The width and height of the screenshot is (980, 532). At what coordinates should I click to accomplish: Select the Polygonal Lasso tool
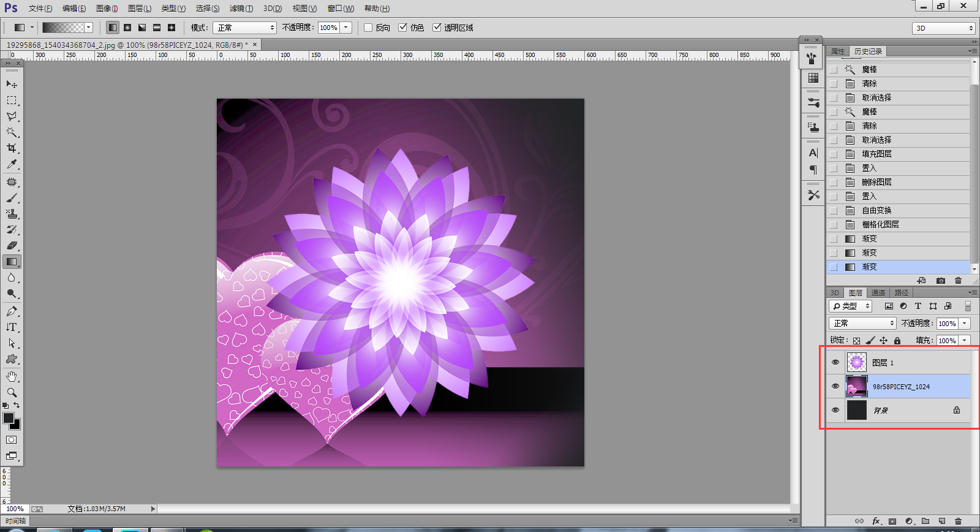click(x=12, y=116)
